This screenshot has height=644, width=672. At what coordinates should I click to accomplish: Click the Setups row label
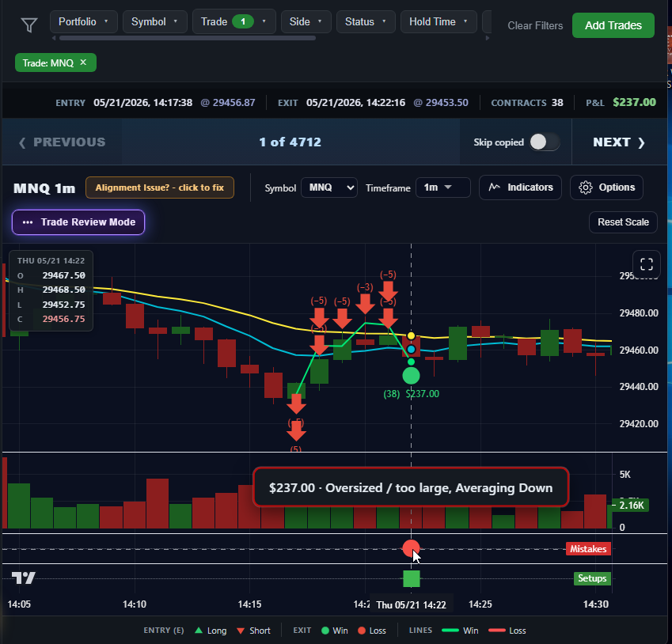(x=592, y=578)
